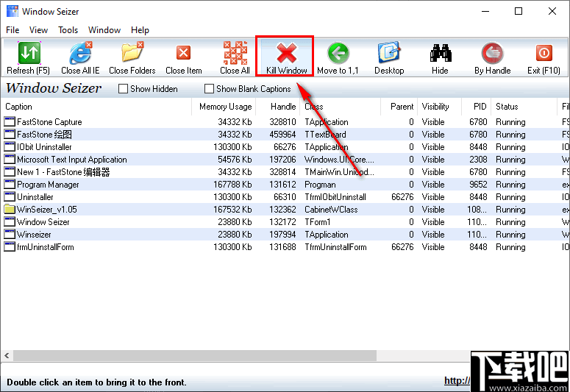
Task: Click the Move to 1,1 icon
Action: tap(338, 53)
